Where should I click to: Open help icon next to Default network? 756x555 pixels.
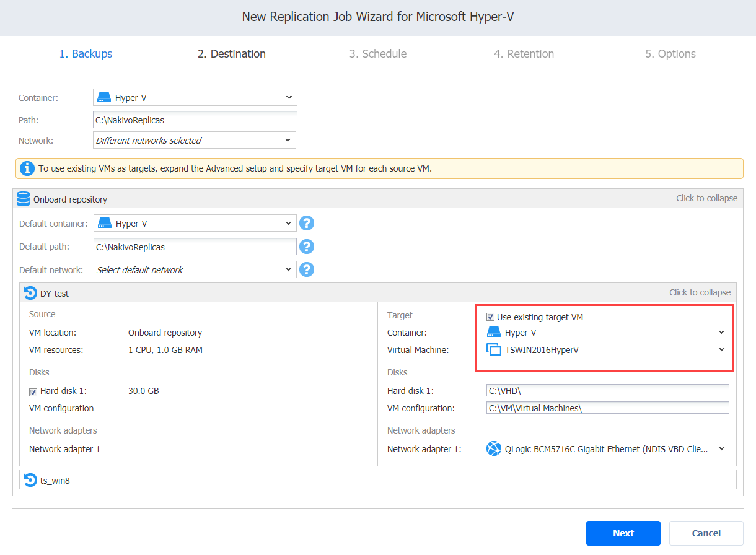[307, 269]
